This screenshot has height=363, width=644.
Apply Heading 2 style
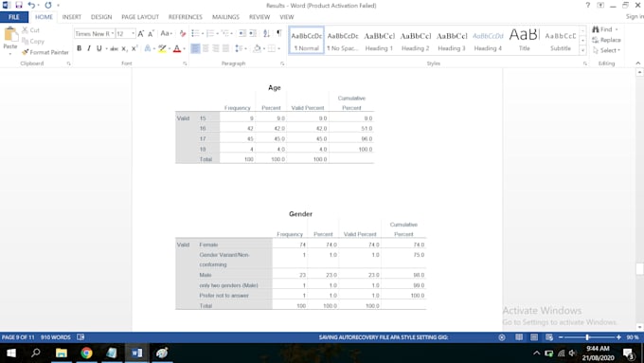[415, 41]
